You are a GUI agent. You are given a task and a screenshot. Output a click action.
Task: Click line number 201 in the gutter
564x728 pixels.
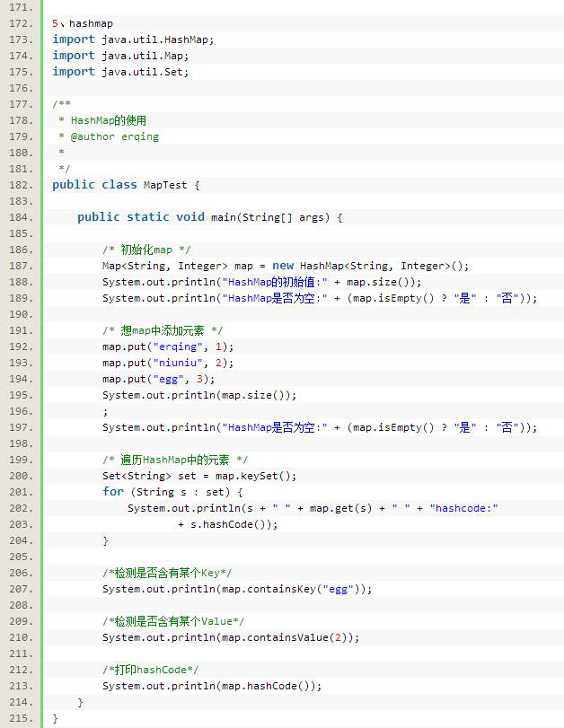point(22,492)
